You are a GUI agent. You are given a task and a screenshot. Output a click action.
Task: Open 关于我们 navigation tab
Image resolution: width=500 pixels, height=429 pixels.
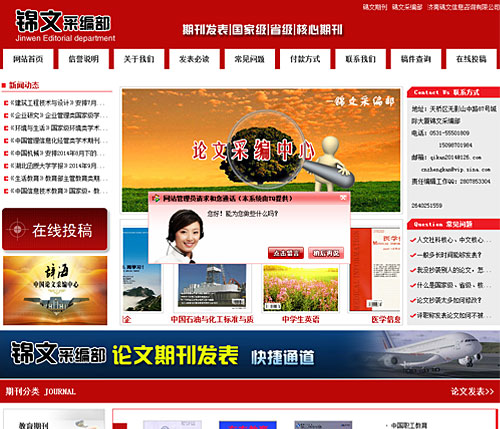coord(139,59)
